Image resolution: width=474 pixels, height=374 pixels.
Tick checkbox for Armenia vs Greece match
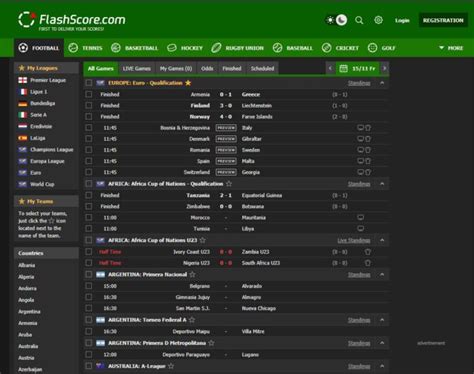[89, 94]
